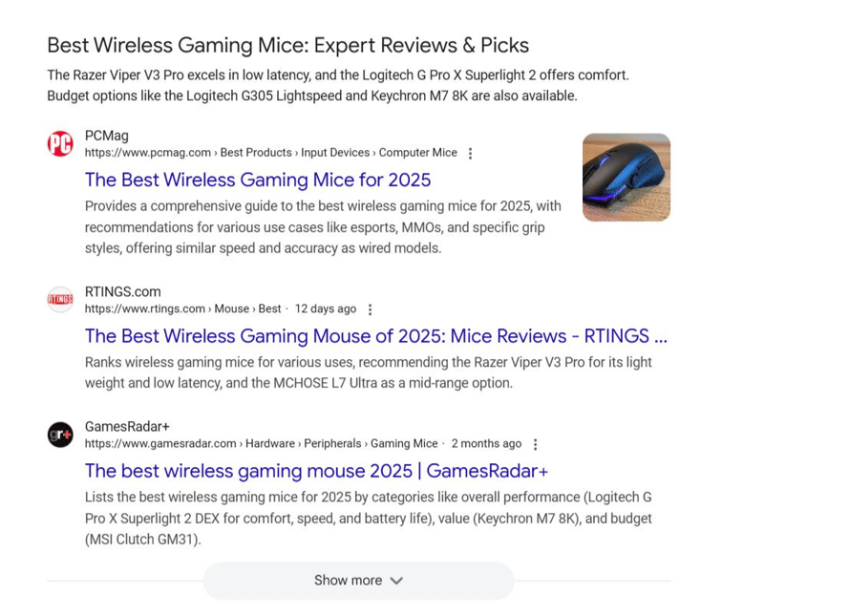Click the rtings.com breadcrumb URL

(145, 309)
